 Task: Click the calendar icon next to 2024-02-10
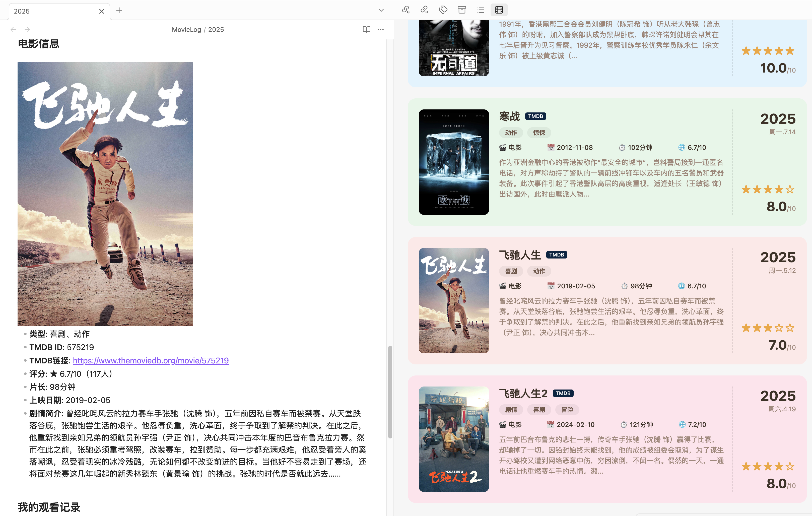click(x=551, y=425)
